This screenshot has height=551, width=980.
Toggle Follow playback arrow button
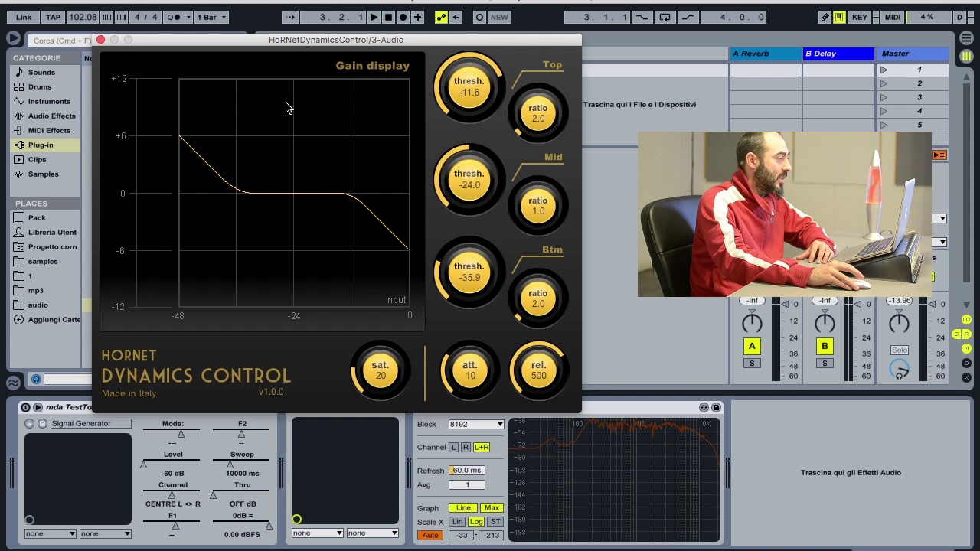290,17
